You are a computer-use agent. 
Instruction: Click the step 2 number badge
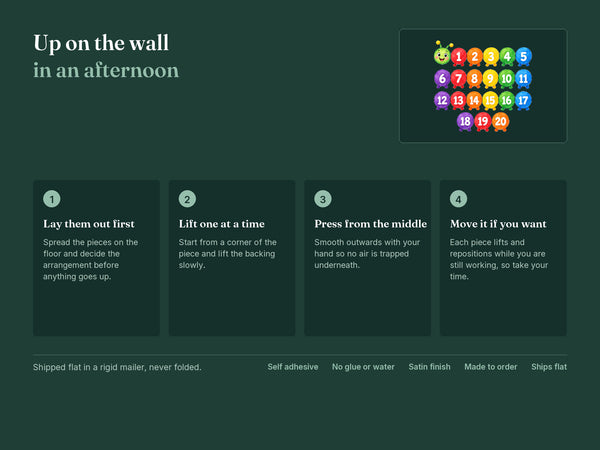[187, 199]
